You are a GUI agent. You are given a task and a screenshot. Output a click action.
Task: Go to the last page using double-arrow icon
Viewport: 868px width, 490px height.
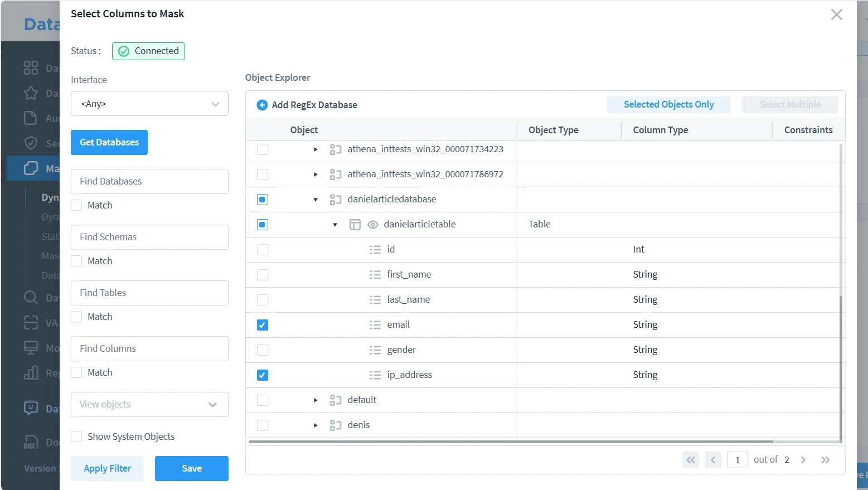[825, 460]
